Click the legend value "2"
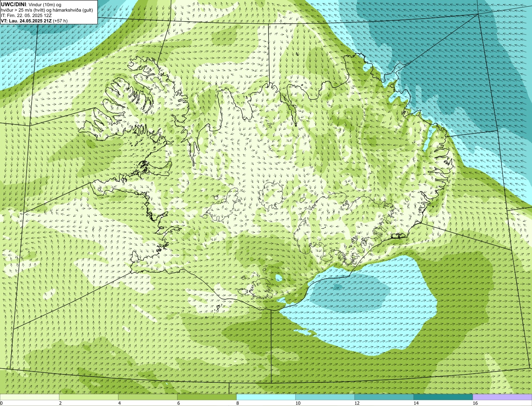 pyautogui.click(x=60, y=403)
